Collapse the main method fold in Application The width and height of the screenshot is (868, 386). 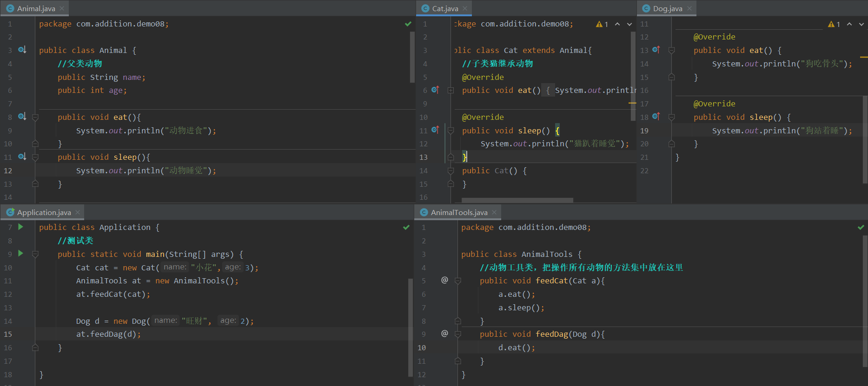35,255
